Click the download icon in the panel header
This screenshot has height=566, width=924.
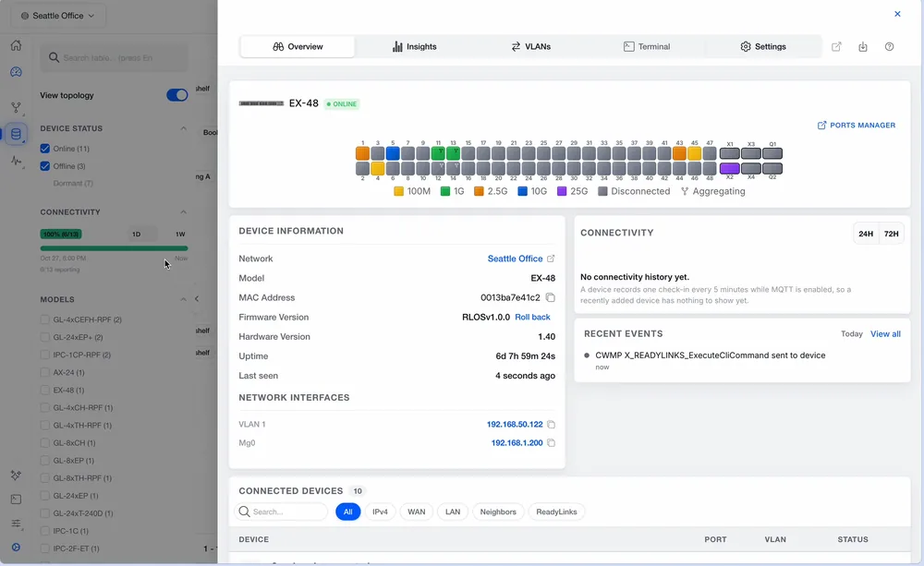pos(863,46)
